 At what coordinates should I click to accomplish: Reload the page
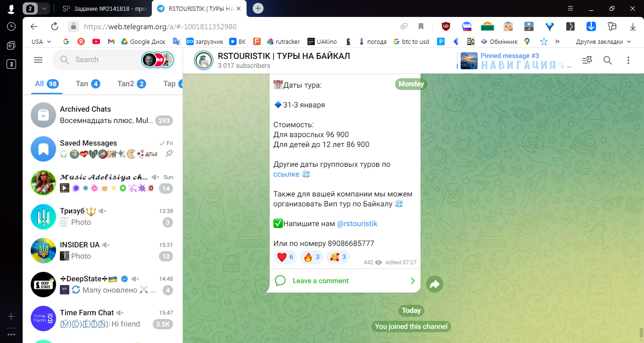coord(54,26)
